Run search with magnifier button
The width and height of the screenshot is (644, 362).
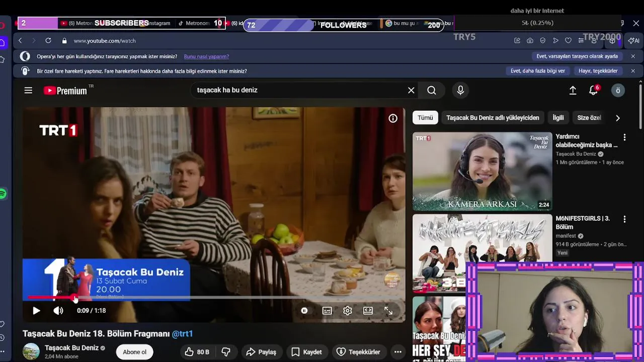432,90
